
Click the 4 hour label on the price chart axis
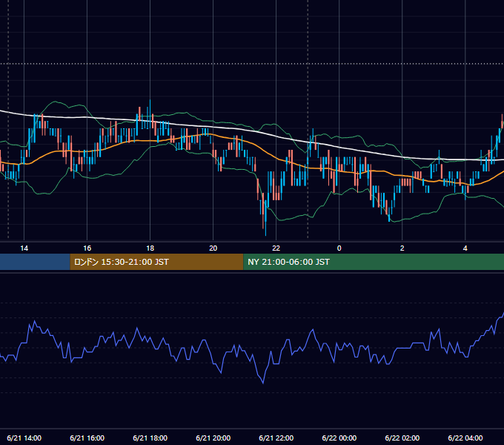pos(465,248)
